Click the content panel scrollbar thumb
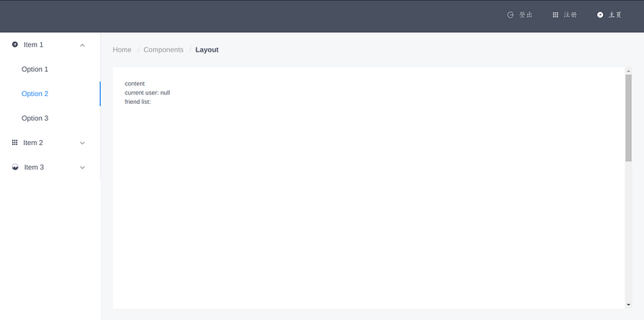This screenshot has width=644, height=320. pos(629,118)
